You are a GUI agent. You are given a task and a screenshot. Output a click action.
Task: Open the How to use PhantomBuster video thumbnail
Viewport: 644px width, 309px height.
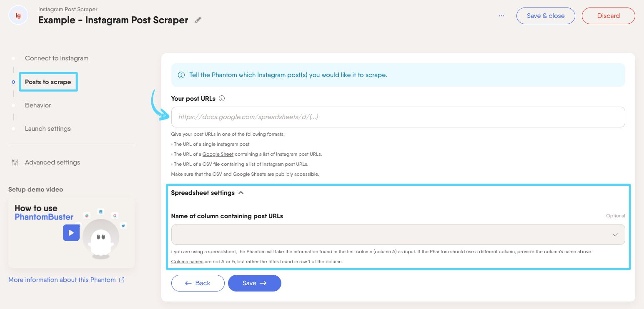(71, 232)
